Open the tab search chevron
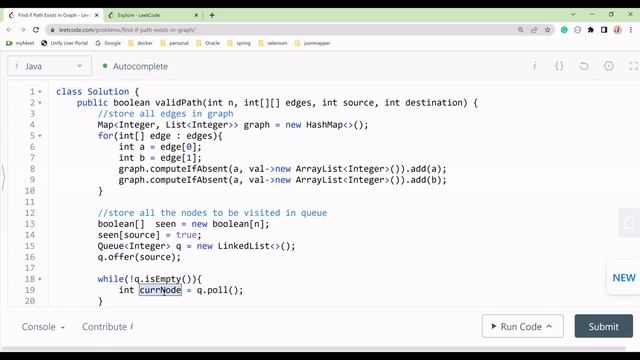 (x=573, y=14)
